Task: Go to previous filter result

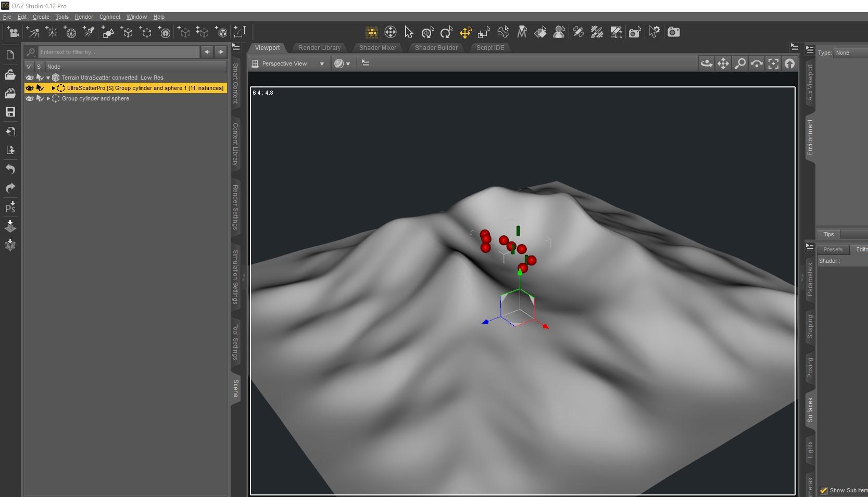Action: pos(207,52)
